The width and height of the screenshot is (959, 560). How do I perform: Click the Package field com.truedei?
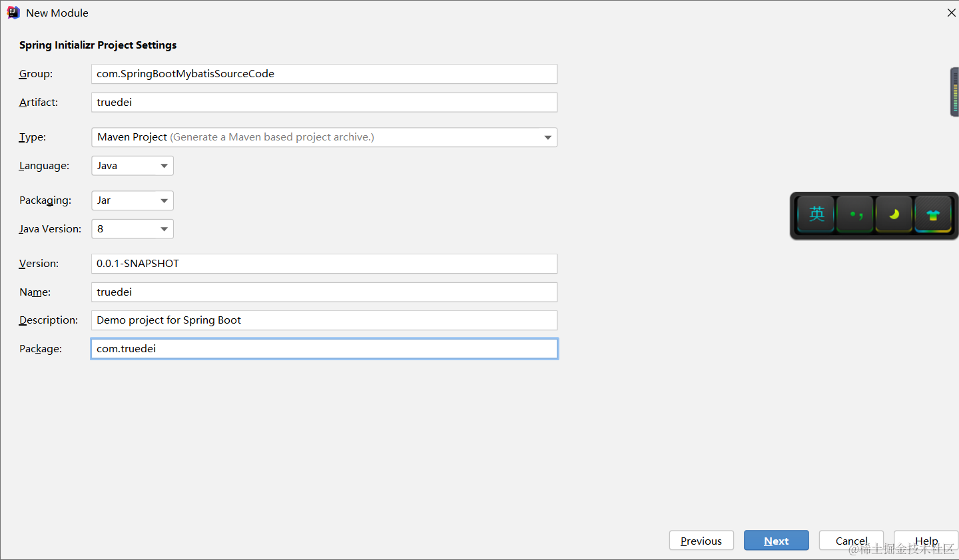click(324, 349)
